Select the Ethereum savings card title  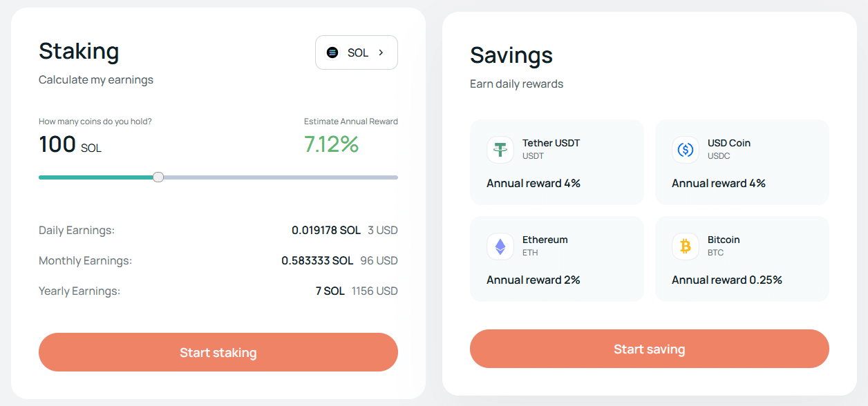545,240
